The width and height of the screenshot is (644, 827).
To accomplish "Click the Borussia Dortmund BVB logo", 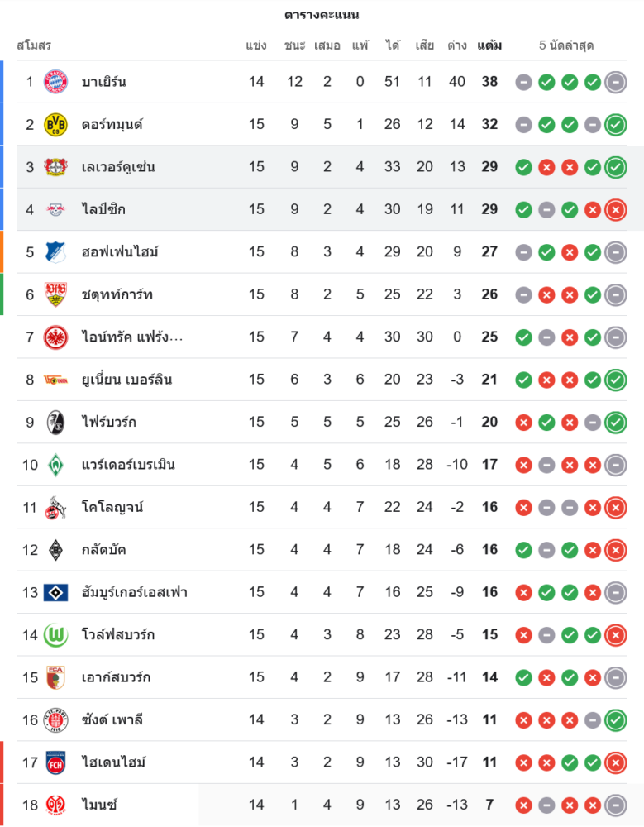I will click(55, 124).
